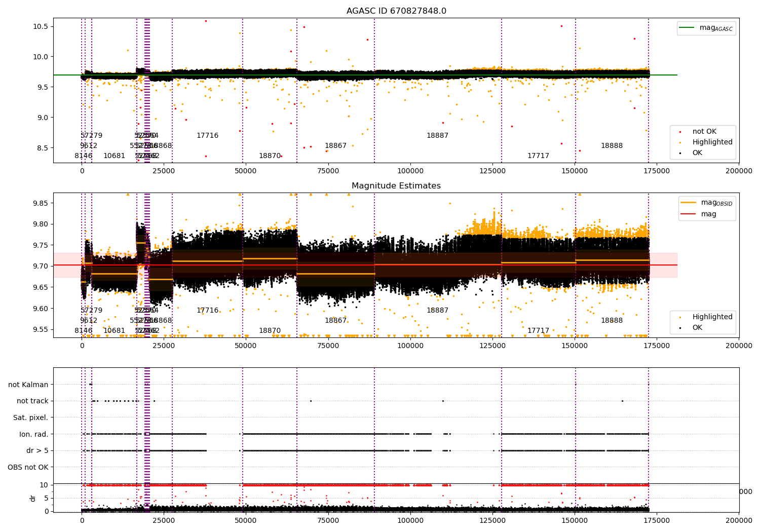This screenshot has width=760, height=532.
Task: Click the 8.5 y-axis tick label
Action: pyautogui.click(x=43, y=148)
